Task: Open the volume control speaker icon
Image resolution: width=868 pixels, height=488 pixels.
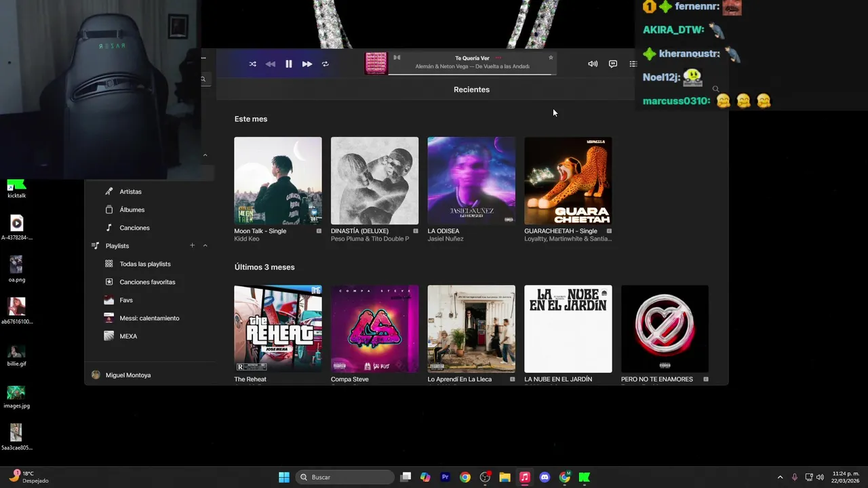Action: click(593, 64)
